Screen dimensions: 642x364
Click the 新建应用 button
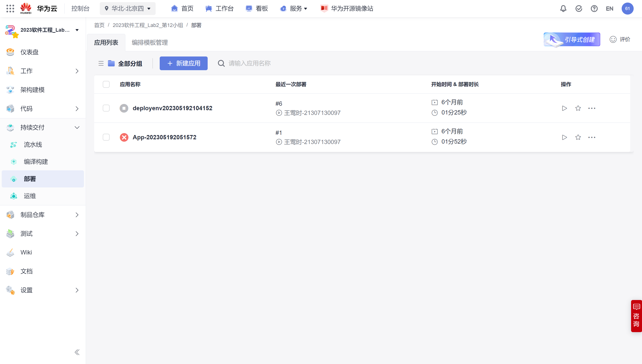coord(184,64)
